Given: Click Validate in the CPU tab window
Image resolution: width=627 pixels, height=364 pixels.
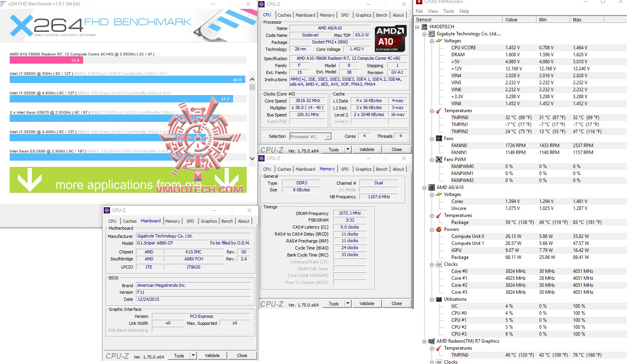Looking at the screenshot, I should click(367, 149).
